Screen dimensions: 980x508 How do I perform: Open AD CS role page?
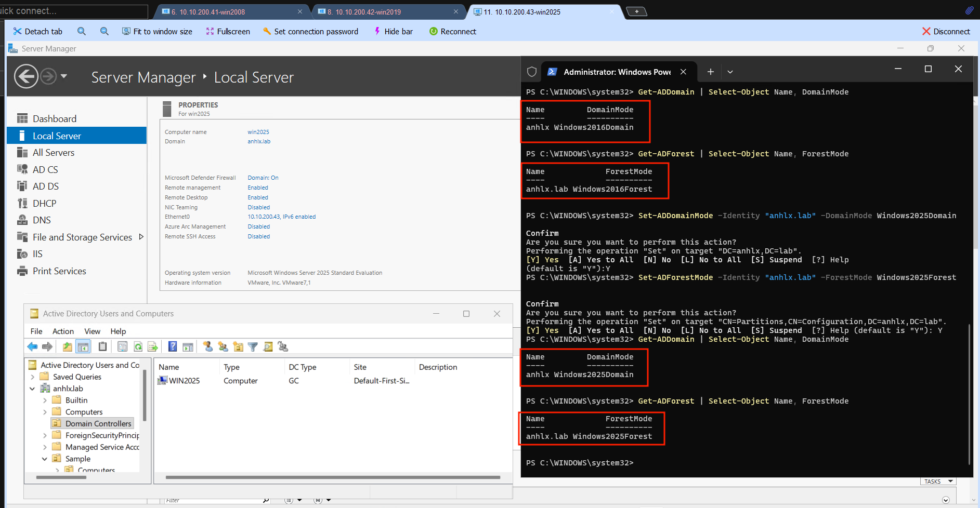45,170
